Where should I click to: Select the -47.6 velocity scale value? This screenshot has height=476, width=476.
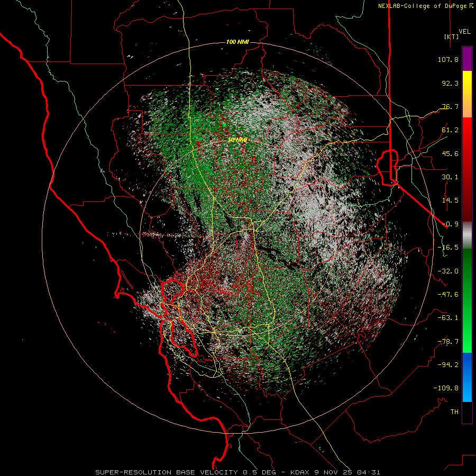[x=448, y=295]
